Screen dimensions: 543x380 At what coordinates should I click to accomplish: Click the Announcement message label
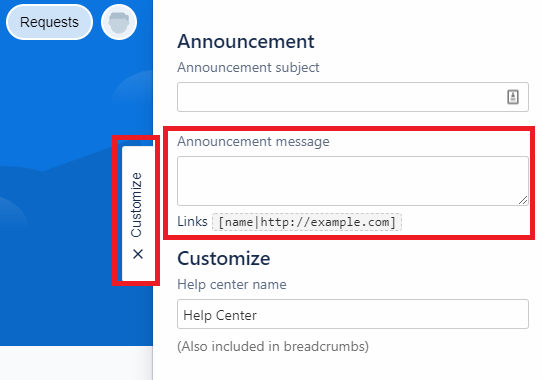point(253,141)
